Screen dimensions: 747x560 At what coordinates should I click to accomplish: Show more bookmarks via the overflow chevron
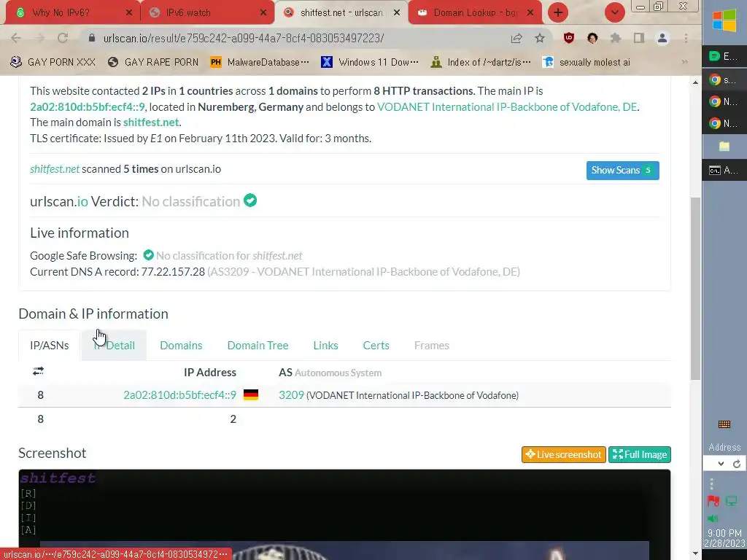coord(684,62)
